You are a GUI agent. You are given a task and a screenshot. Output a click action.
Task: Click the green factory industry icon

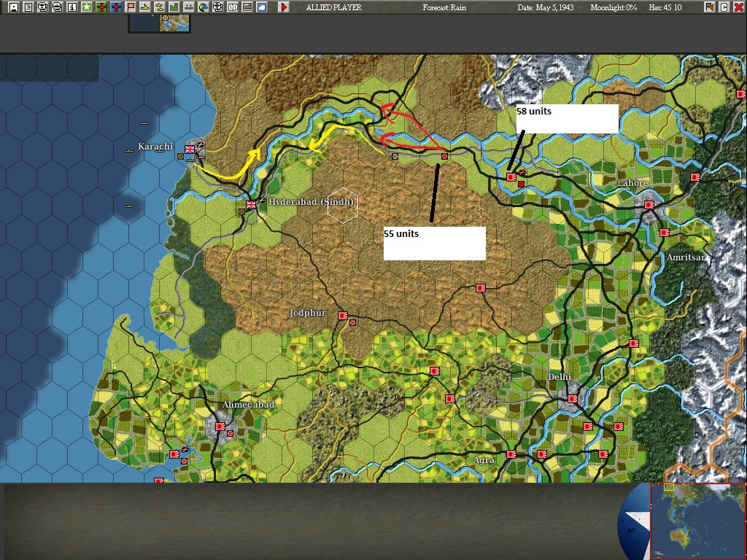174,7
